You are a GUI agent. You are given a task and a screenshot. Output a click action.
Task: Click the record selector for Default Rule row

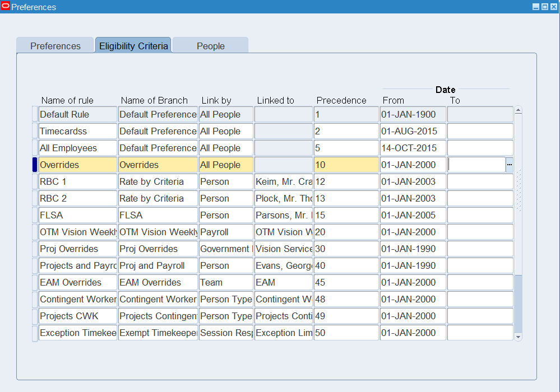(x=35, y=114)
